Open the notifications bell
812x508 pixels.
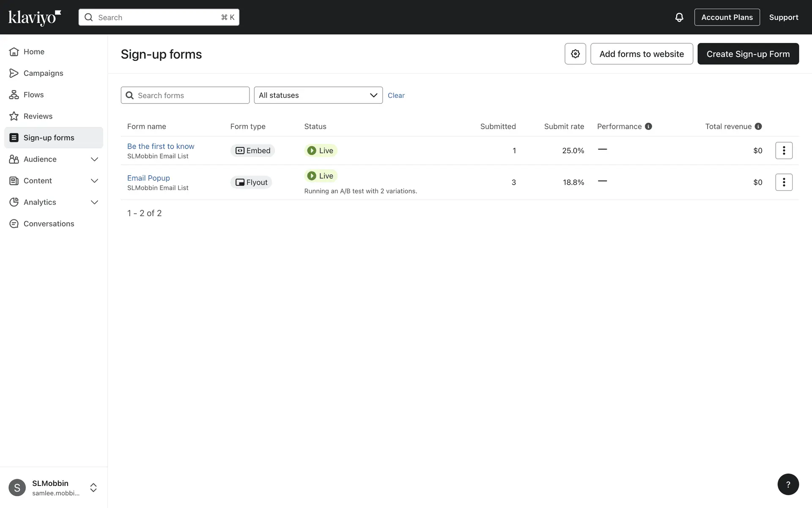tap(679, 17)
